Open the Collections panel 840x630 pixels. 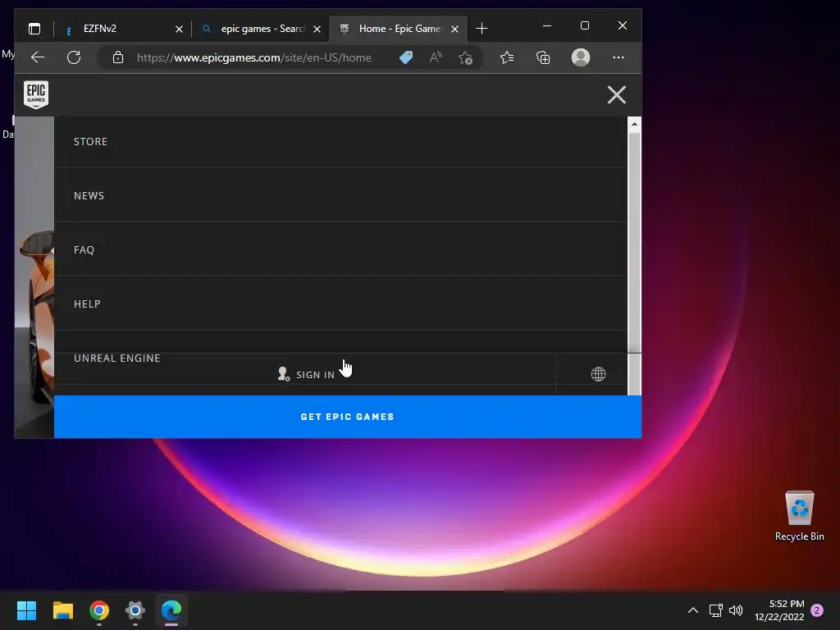point(543,57)
